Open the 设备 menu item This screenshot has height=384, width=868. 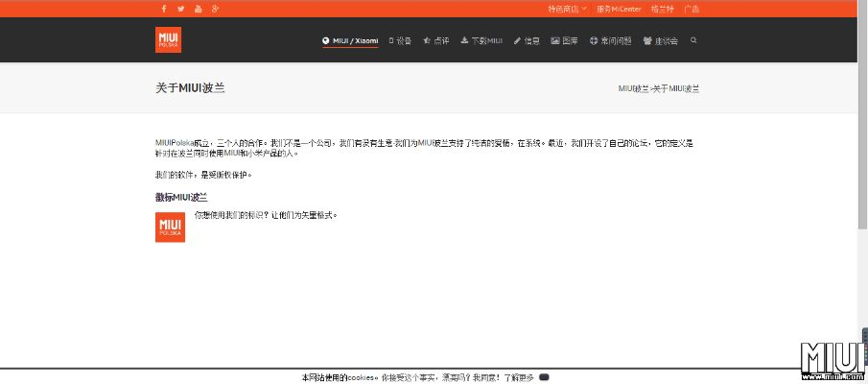(400, 41)
